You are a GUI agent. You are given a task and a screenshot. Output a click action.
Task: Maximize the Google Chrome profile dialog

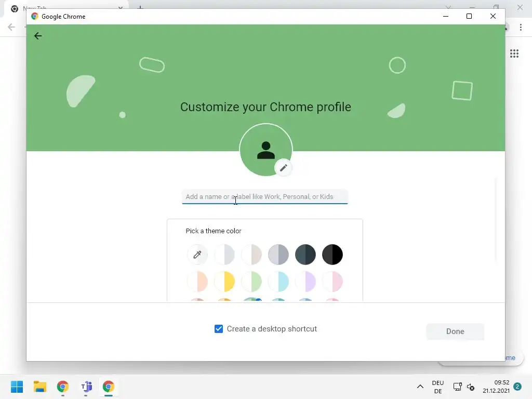pyautogui.click(x=469, y=16)
